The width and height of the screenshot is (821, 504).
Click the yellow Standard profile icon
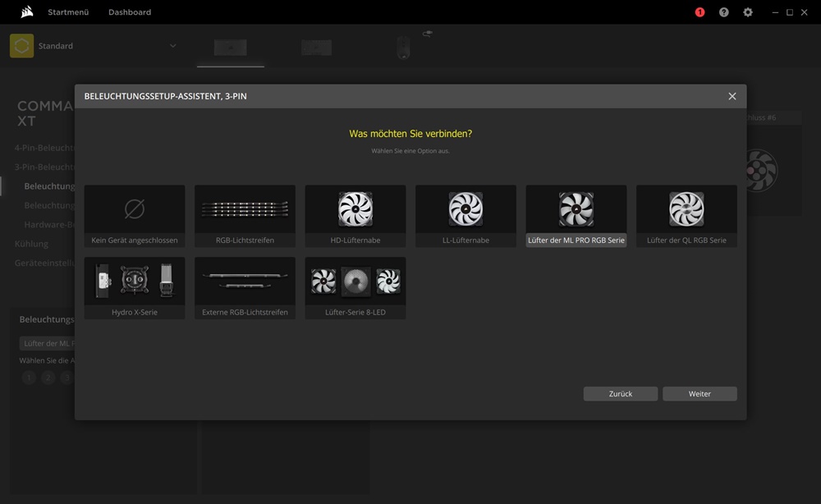[21, 45]
